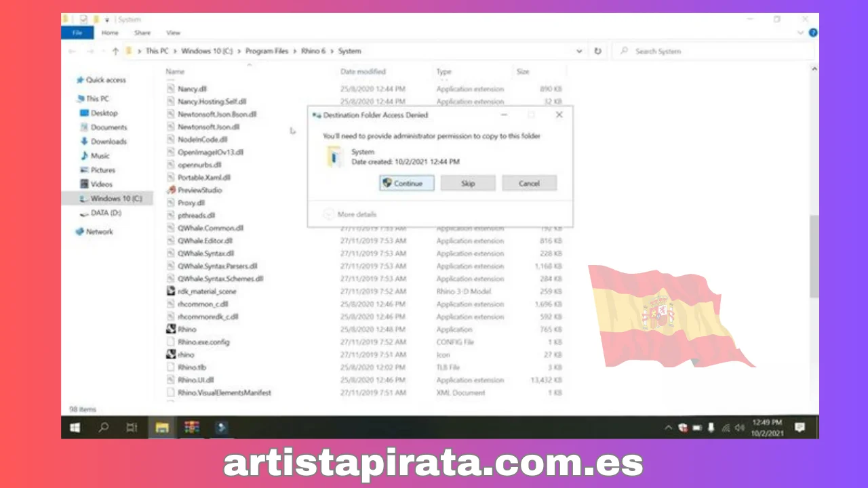This screenshot has height=488, width=868.
Task: Select the Rhino application icon
Action: 172,329
